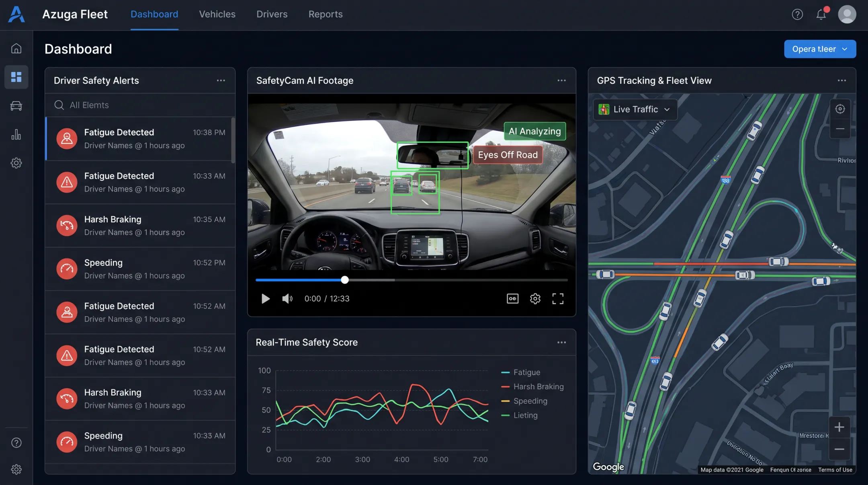Open the vehicles car icon in sidebar
Screen dimensions: 868x485
pos(16,106)
